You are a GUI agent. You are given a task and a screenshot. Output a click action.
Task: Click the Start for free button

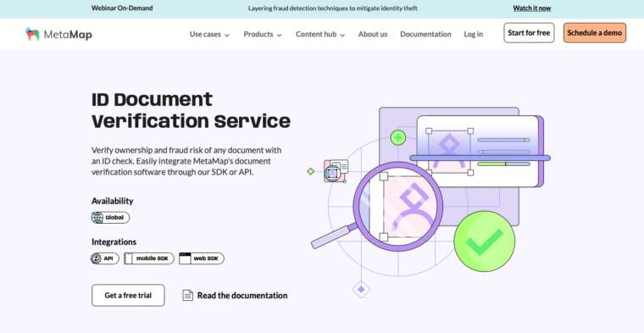coord(529,33)
